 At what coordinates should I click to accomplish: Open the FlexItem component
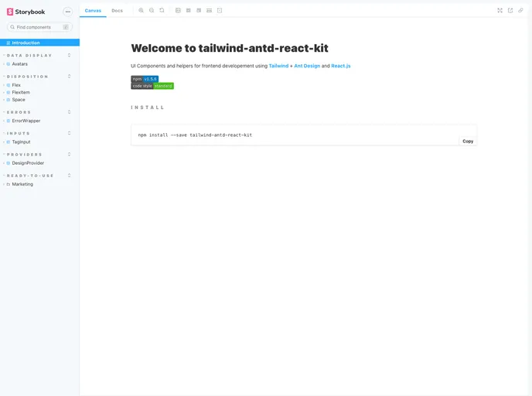click(21, 92)
